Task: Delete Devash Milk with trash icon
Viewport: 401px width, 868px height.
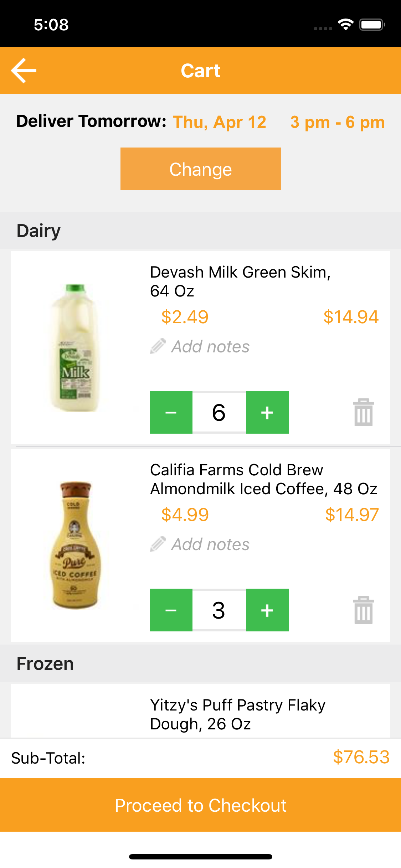Action: click(363, 412)
